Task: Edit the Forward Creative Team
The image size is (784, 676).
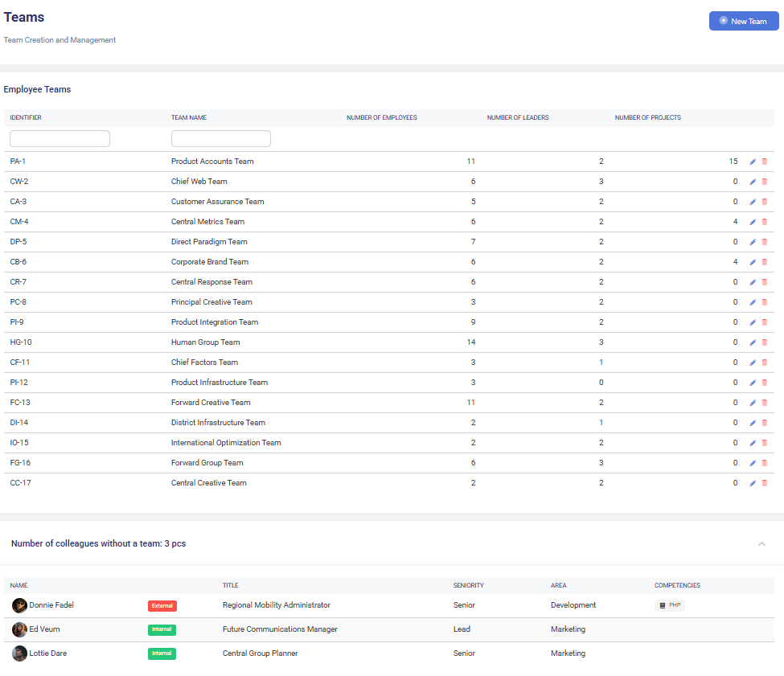Action: point(753,403)
